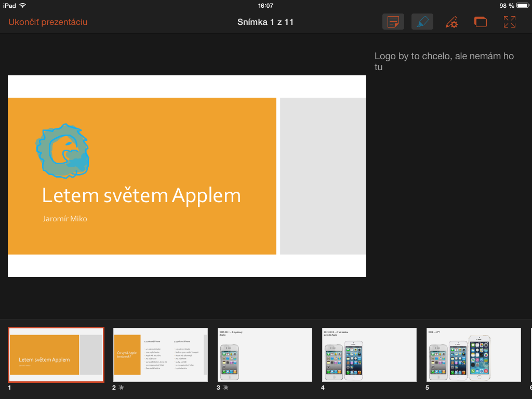
Task: Open pen settings with gear icon
Action: click(x=451, y=22)
